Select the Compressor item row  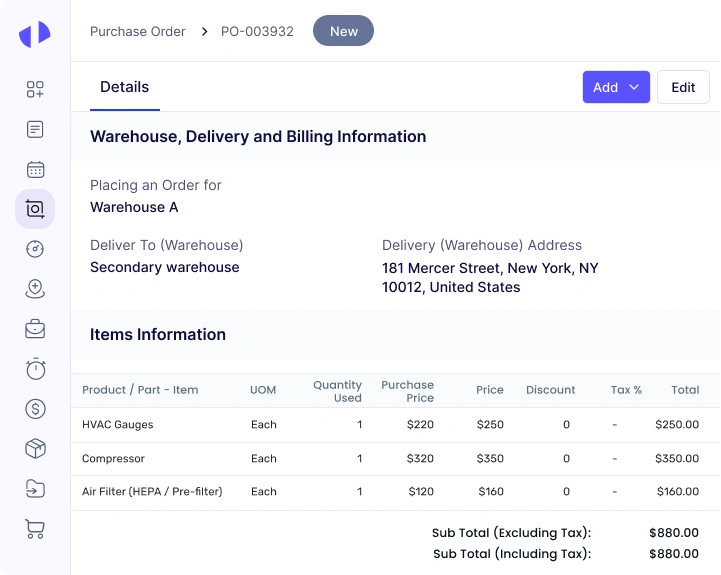113,459
